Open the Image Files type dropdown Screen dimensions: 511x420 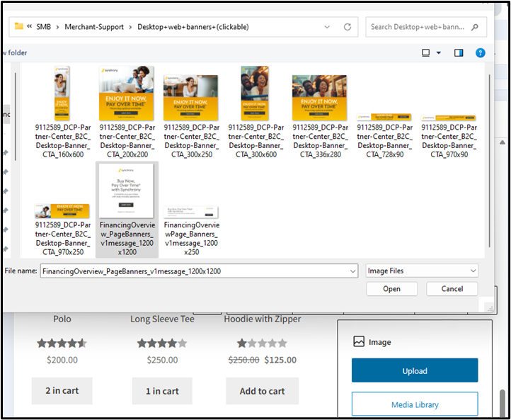coord(422,271)
